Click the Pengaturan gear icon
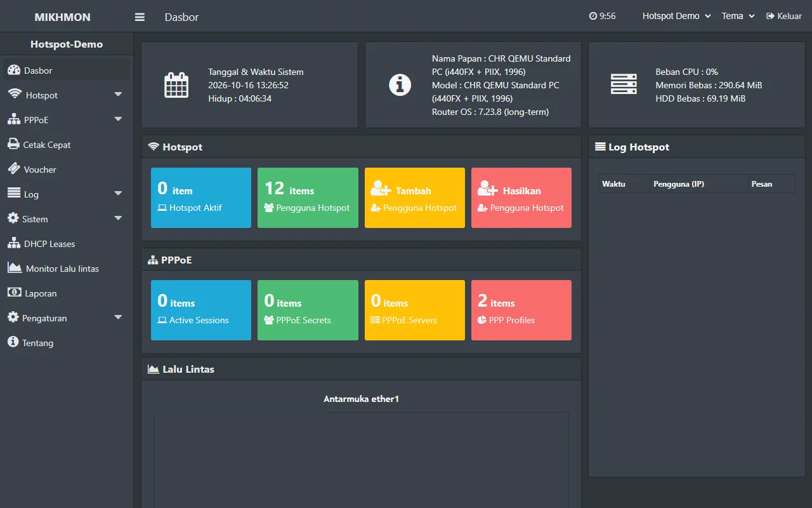 [13, 317]
